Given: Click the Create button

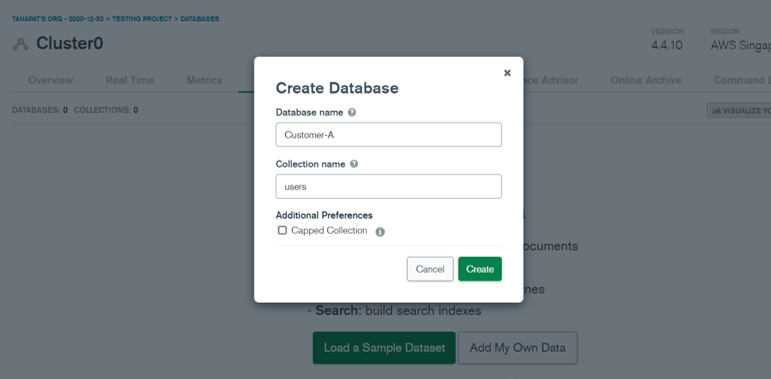Looking at the screenshot, I should 480,269.
